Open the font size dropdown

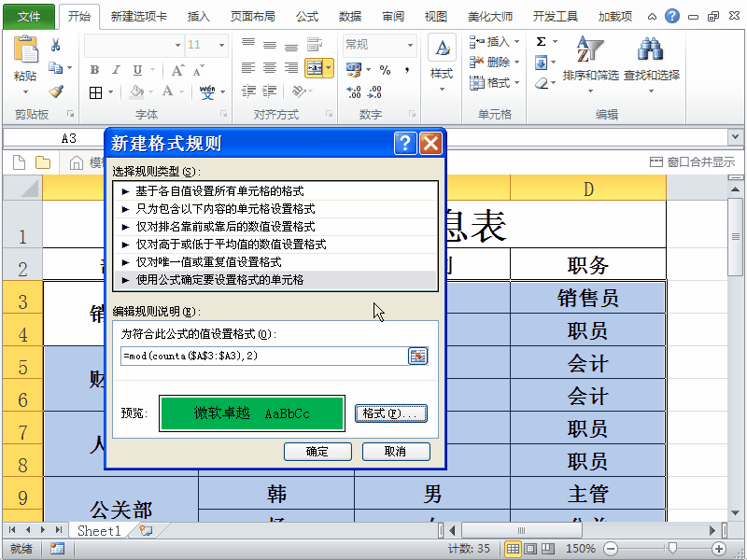point(222,45)
